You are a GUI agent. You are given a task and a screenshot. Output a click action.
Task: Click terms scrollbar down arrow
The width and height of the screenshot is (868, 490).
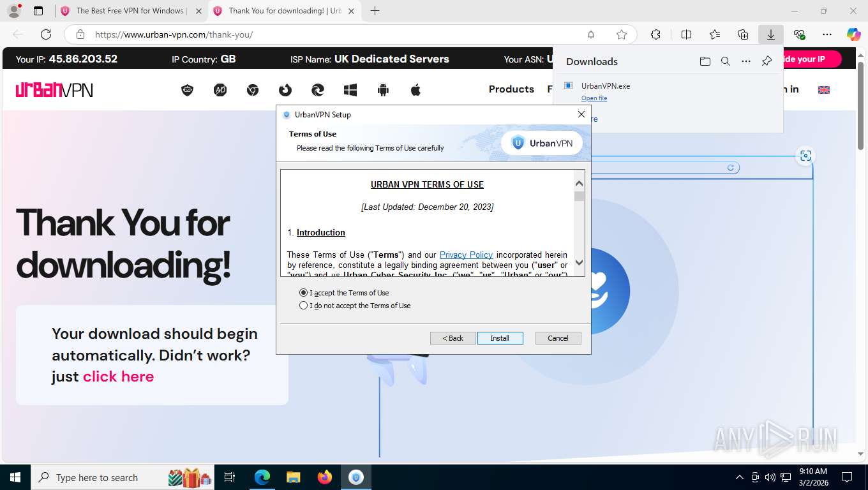click(x=579, y=262)
